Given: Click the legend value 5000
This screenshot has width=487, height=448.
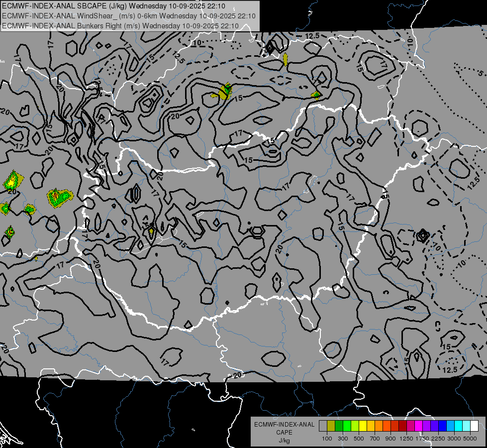Looking at the screenshot, I should tap(470, 439).
